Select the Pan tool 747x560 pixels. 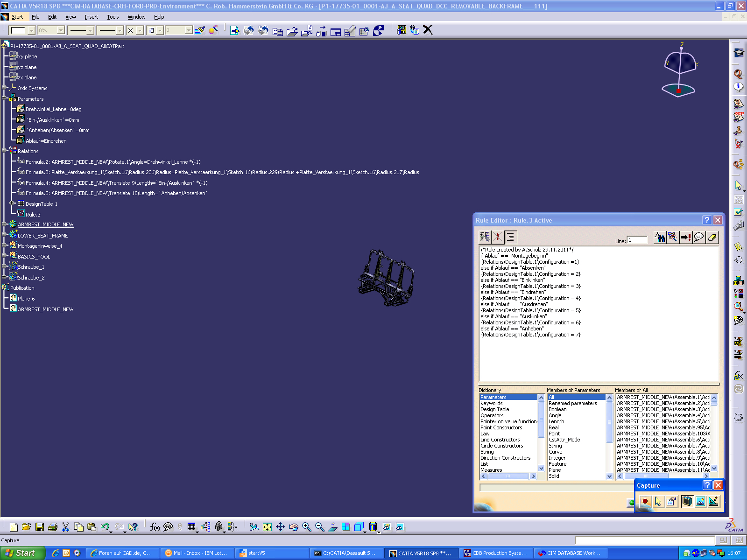[280, 527]
